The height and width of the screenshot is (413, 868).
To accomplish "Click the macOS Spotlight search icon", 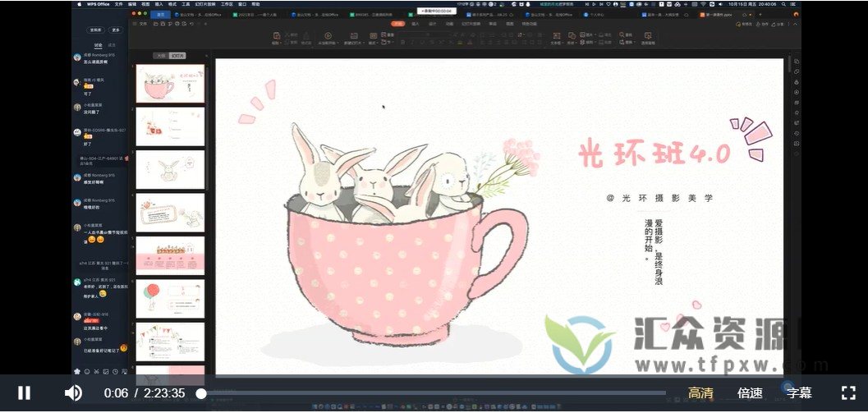I will [784, 4].
